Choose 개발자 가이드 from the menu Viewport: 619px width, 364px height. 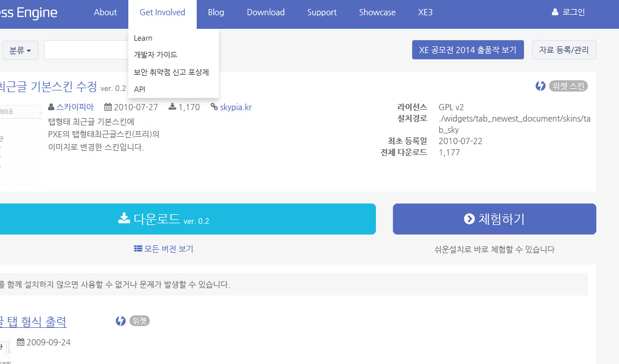(x=155, y=55)
